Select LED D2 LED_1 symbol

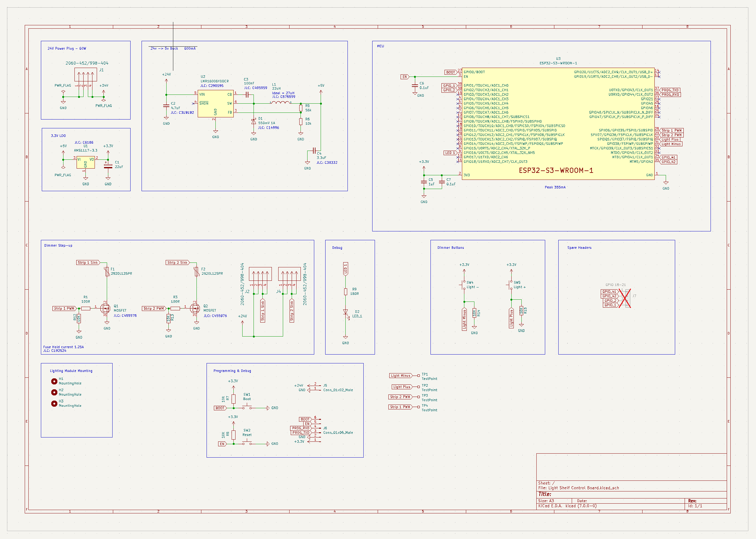pyautogui.click(x=345, y=312)
